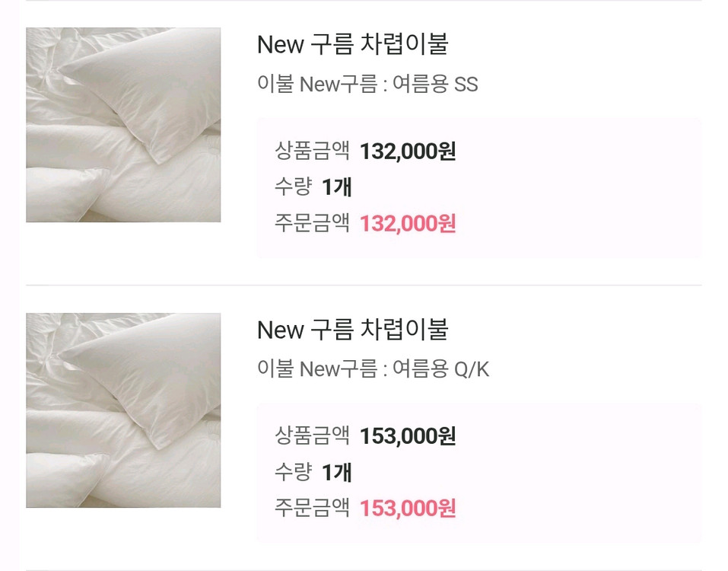Click the New 구름 차렵이불 title above 여름용 Q/K

pyautogui.click(x=353, y=330)
